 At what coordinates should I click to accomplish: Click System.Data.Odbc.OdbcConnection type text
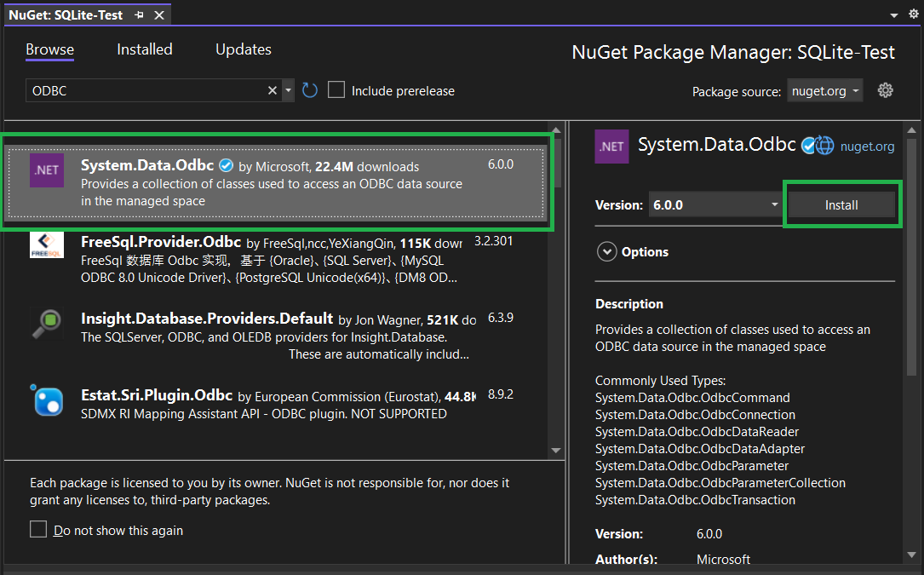point(695,415)
